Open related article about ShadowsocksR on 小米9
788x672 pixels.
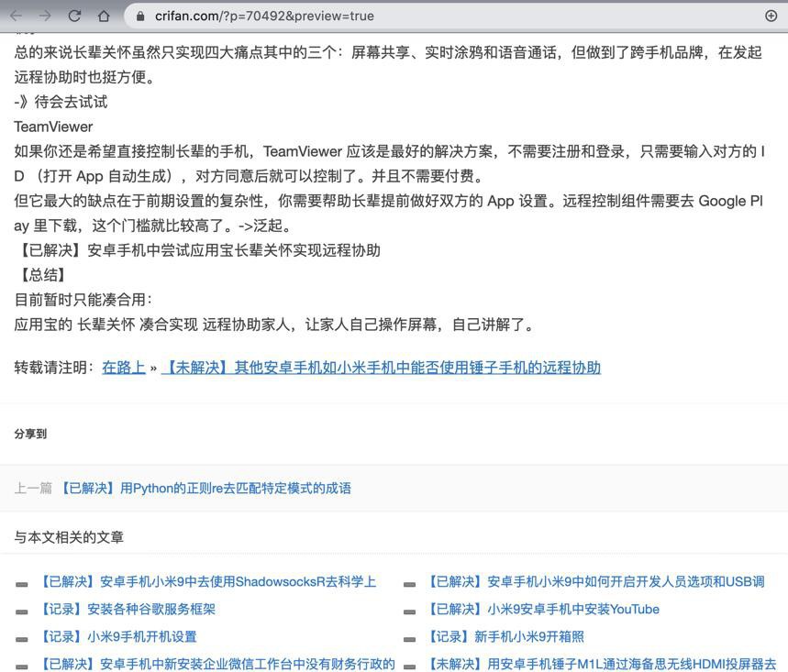point(207,581)
